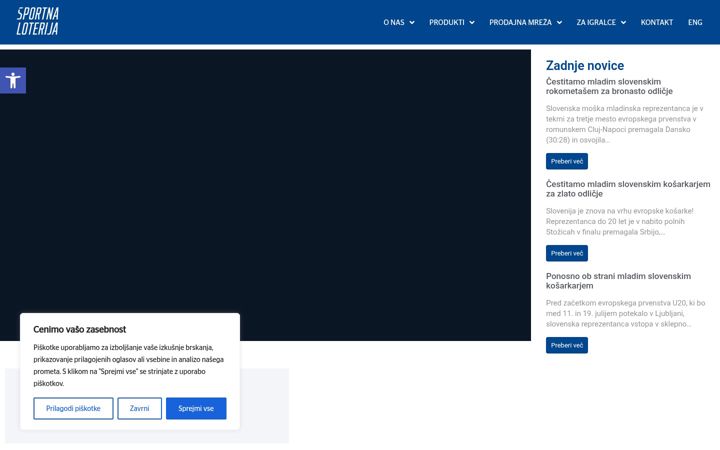The width and height of the screenshot is (720, 450).
Task: Click the Cenimo vašo zasebnost title
Action: tap(79, 329)
